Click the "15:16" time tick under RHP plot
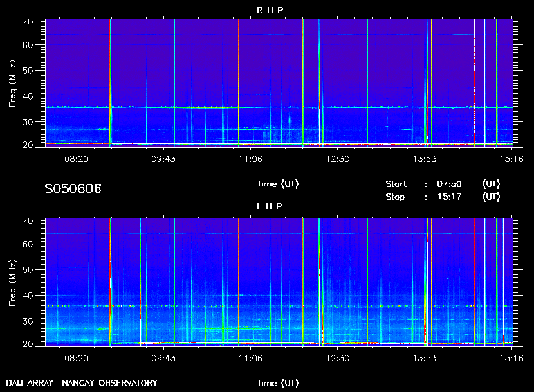 (511, 159)
